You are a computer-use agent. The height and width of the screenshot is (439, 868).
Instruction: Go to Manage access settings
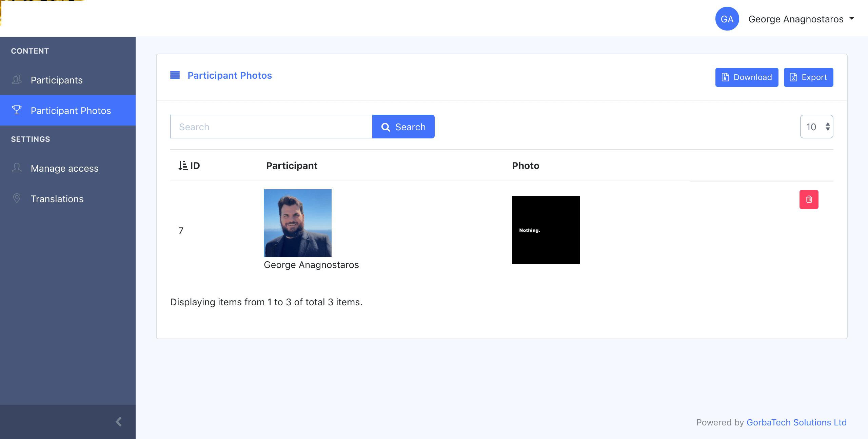64,168
